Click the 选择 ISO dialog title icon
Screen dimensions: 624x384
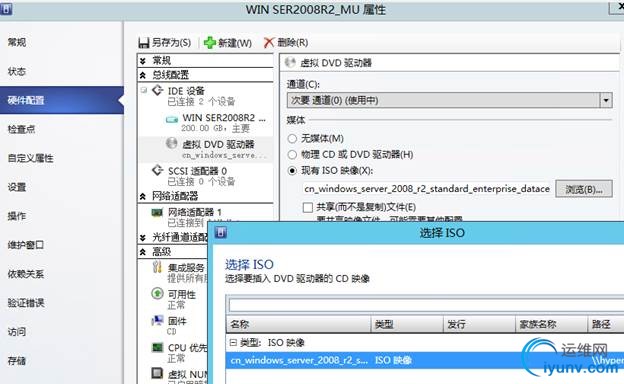[221, 232]
